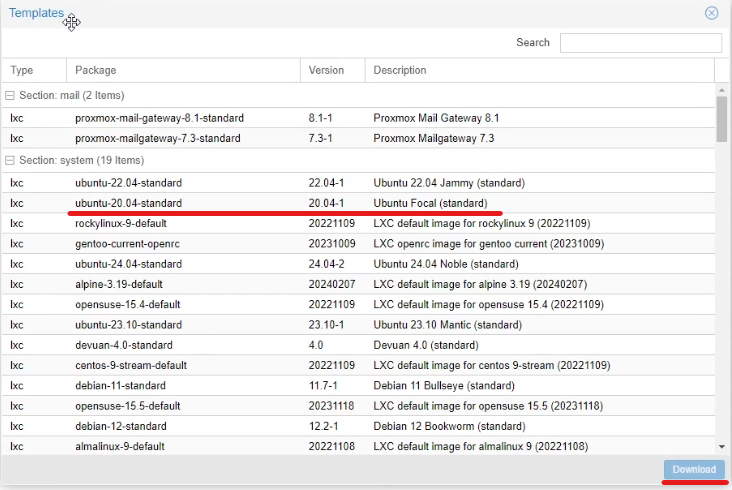The image size is (732, 490).
Task: Click version cell 20.04-1
Action: click(326, 203)
